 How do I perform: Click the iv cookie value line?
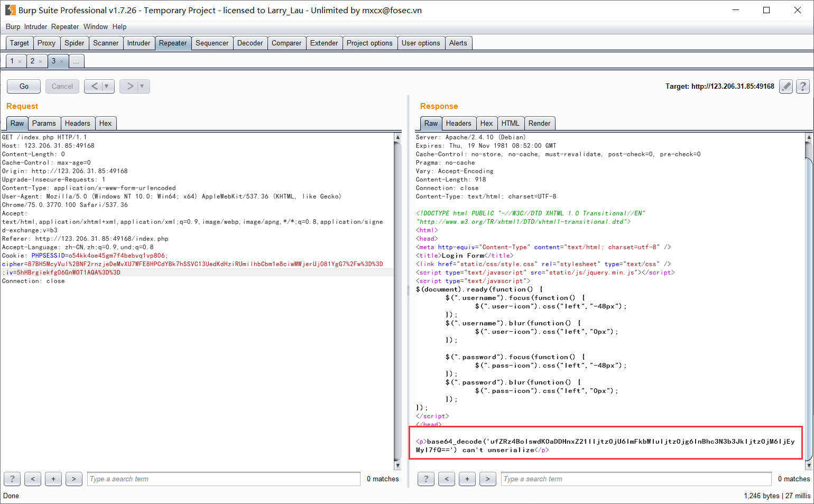62,273
